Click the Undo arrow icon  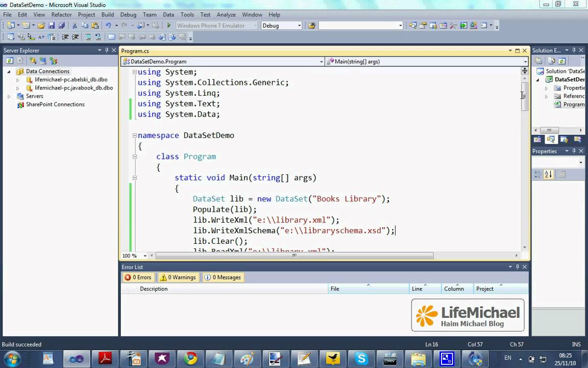108,26
